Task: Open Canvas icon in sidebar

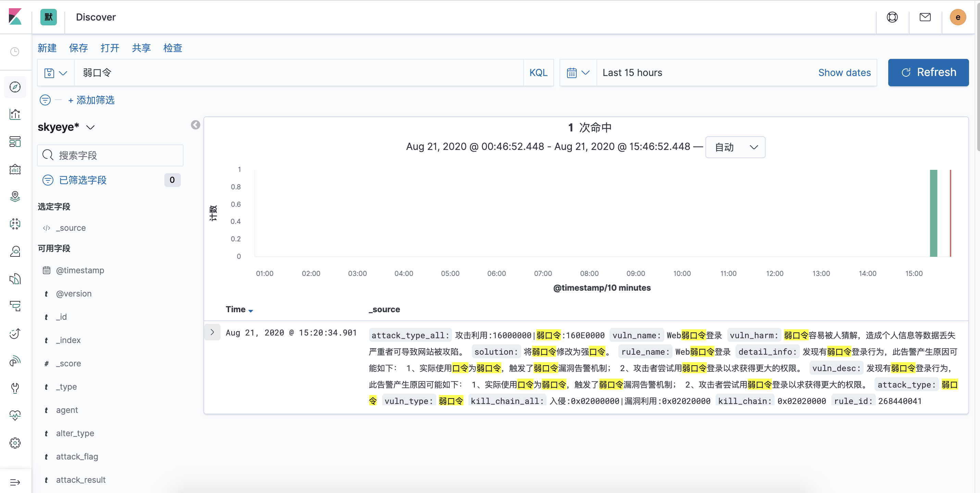Action: 15,169
